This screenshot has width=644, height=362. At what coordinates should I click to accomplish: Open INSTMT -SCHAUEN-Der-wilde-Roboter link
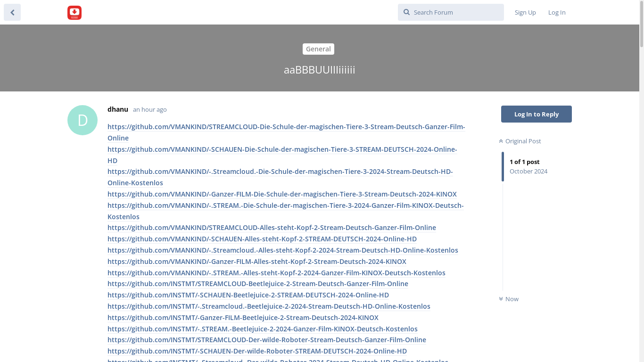257,351
